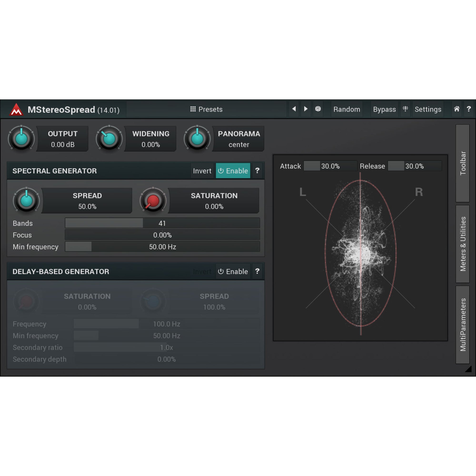The image size is (476, 476).
Task: Expand the MultiParameters side panel
Action: point(463,325)
